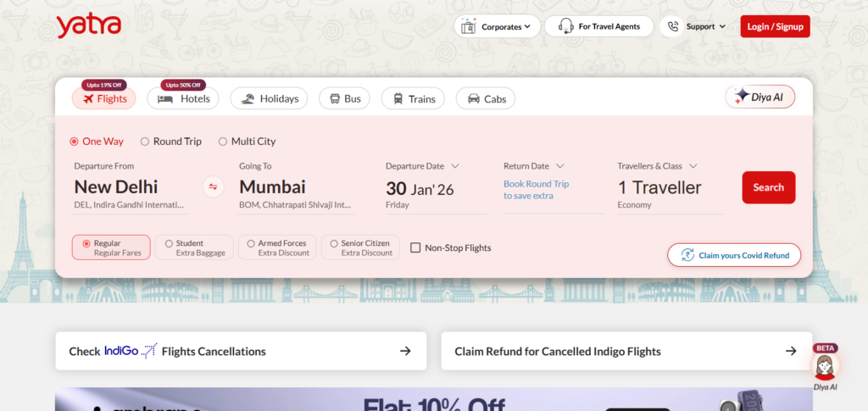The image size is (868, 411).
Task: Click the Login / Signup button
Action: pyautogui.click(x=775, y=26)
